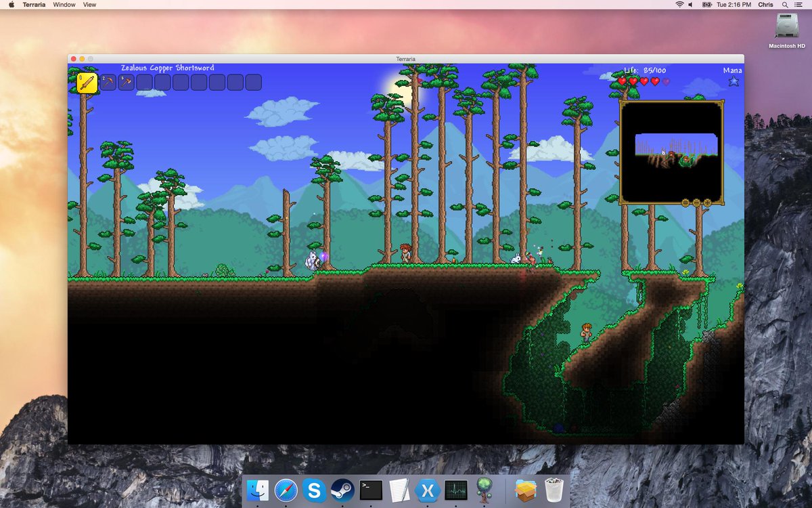Select the empty hotbar slot beside the axe
The height and width of the screenshot is (508, 812).
coord(145,83)
